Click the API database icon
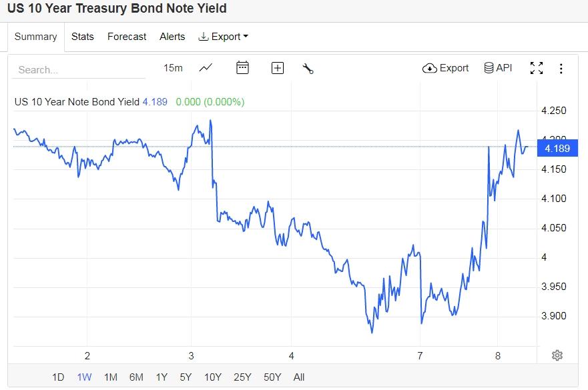This screenshot has width=588, height=390. pyautogui.click(x=498, y=68)
